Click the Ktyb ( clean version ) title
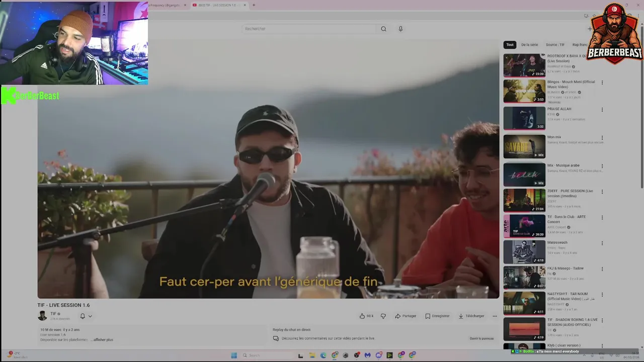Viewport: 644px width, 362px height. point(563,345)
